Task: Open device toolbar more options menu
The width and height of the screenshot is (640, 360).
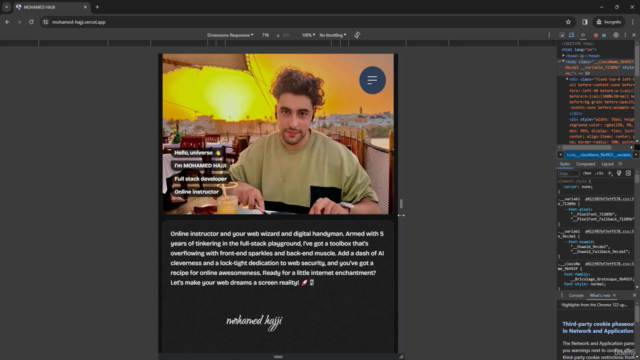Action: click(549, 35)
